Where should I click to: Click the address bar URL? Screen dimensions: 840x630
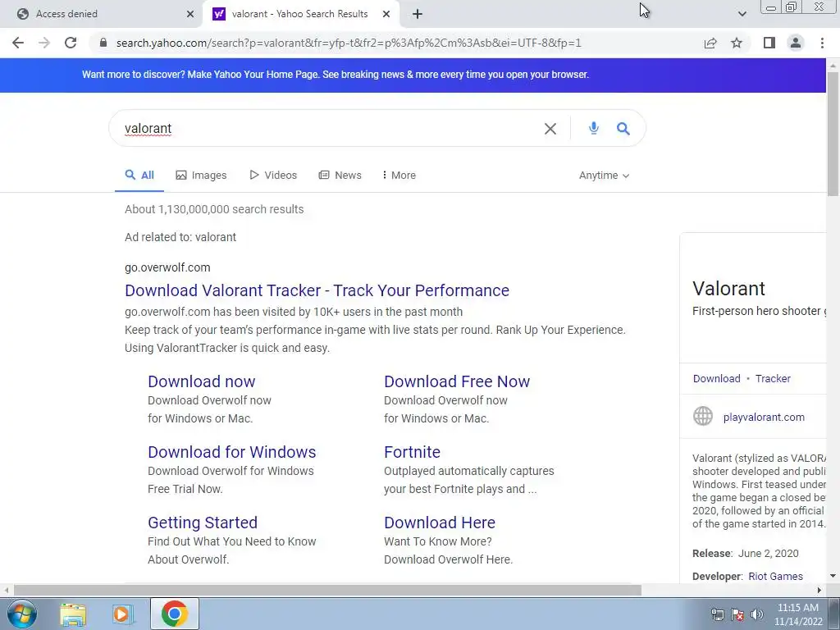349,43
